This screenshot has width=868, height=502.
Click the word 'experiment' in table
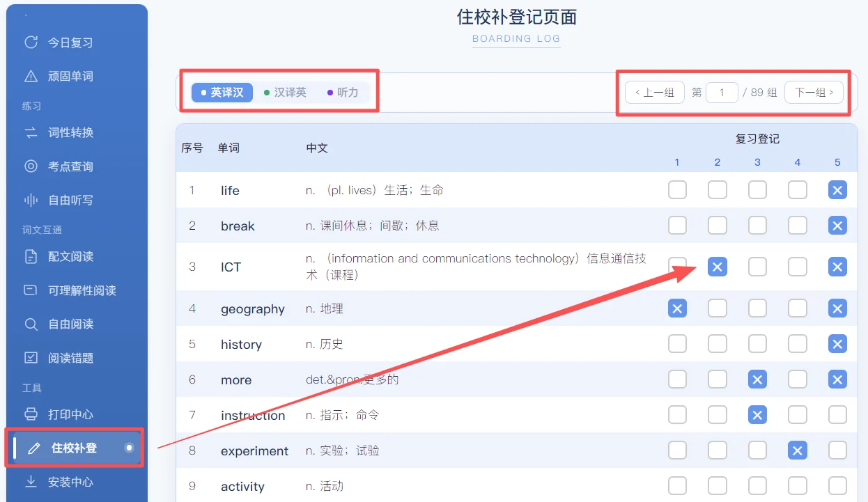(x=254, y=451)
